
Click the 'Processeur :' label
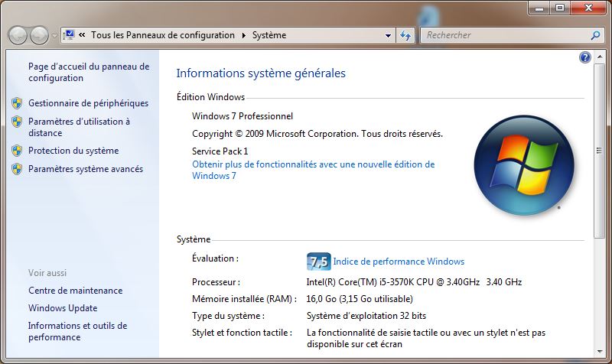216,282
